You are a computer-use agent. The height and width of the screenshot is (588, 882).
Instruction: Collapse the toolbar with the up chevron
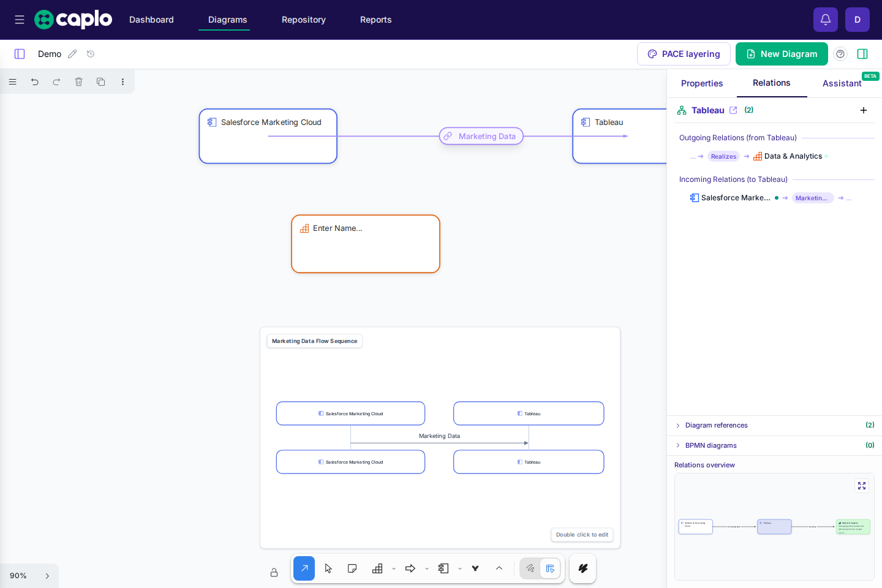tap(499, 568)
